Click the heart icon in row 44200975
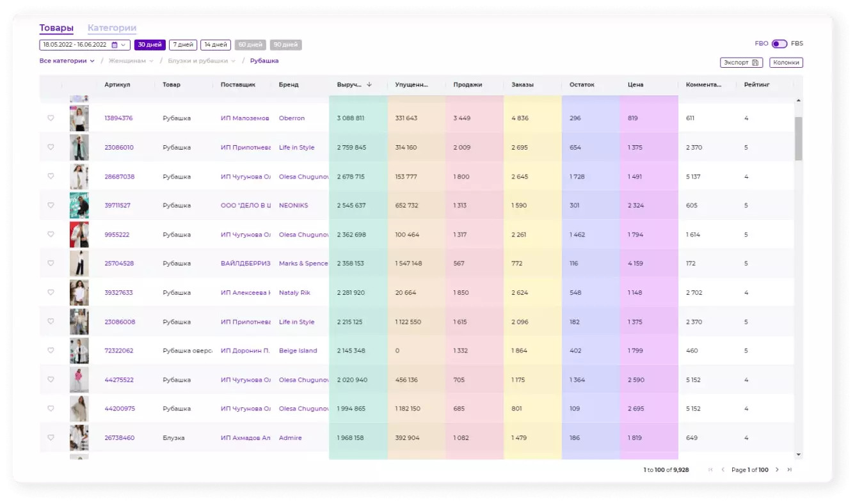This screenshot has height=504, width=855. [51, 409]
